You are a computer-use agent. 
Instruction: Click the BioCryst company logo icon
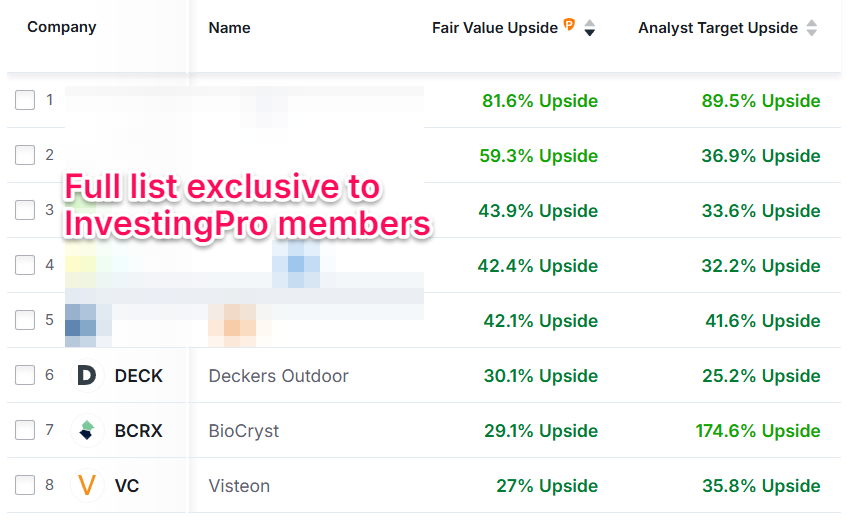[87, 431]
